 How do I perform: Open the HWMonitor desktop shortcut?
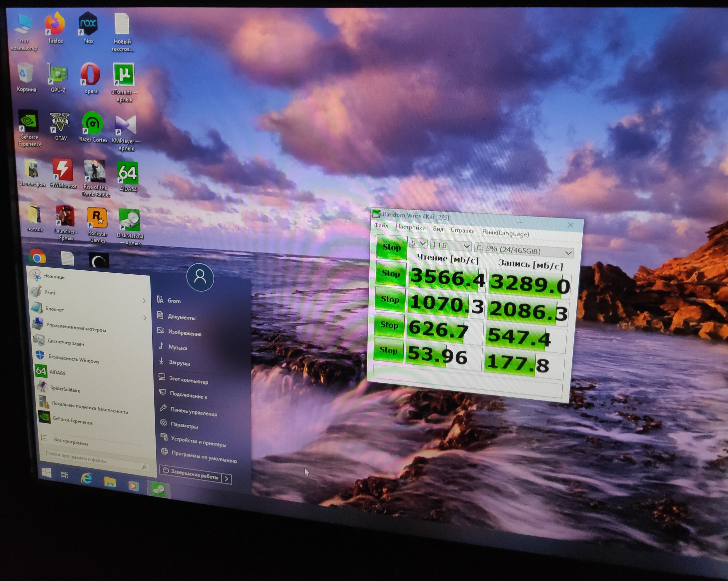click(63, 170)
